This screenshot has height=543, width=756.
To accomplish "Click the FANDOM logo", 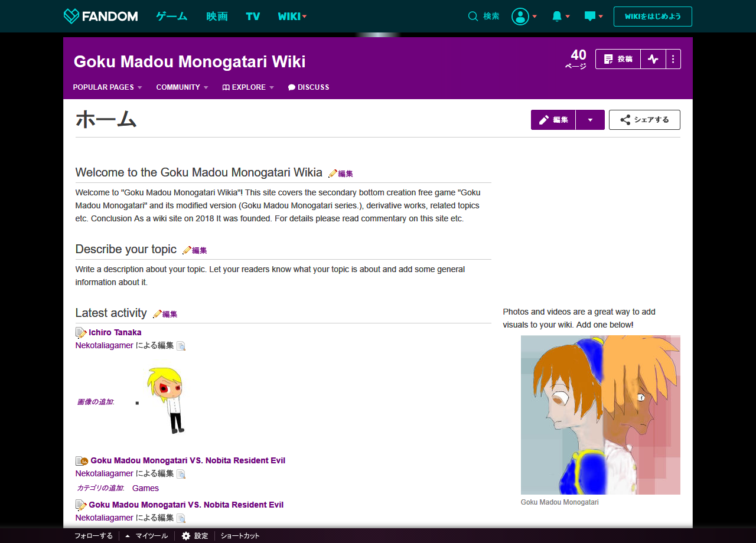I will (x=100, y=16).
